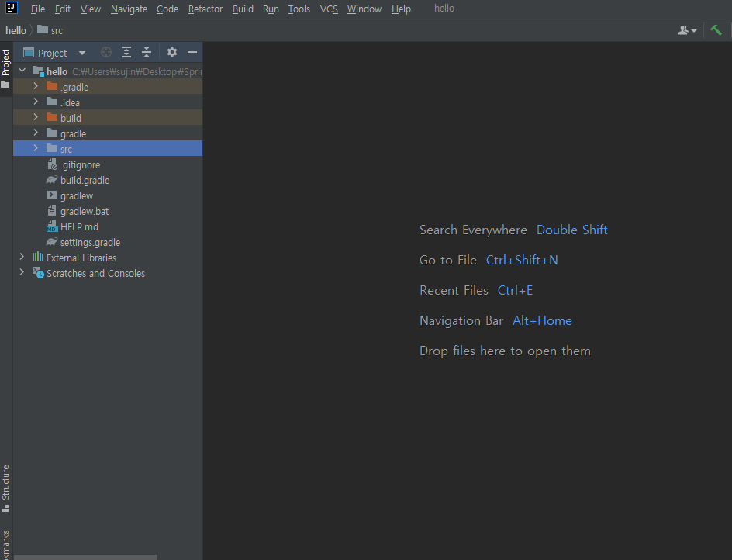This screenshot has height=560, width=732.
Task: Hide the Project panel with minus icon
Action: (192, 52)
